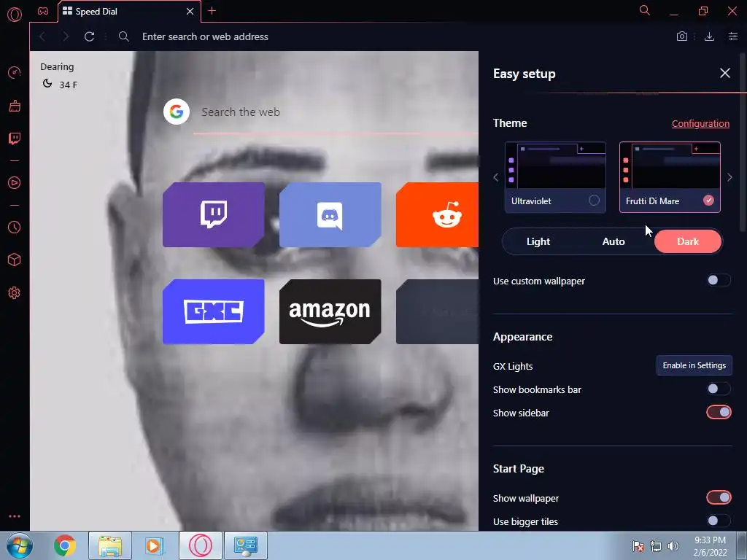Open Windows Start button
This screenshot has width=747, height=560.
click(20, 545)
